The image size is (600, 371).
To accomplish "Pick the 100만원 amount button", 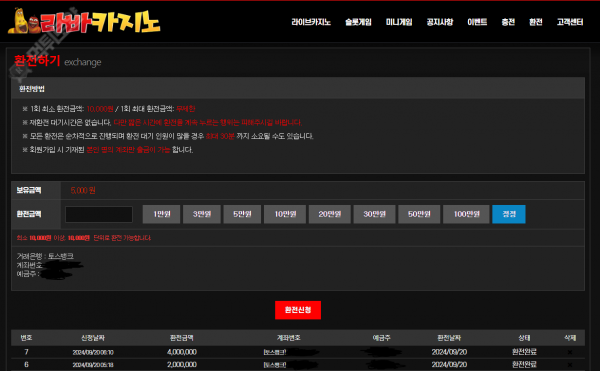I will tap(466, 214).
